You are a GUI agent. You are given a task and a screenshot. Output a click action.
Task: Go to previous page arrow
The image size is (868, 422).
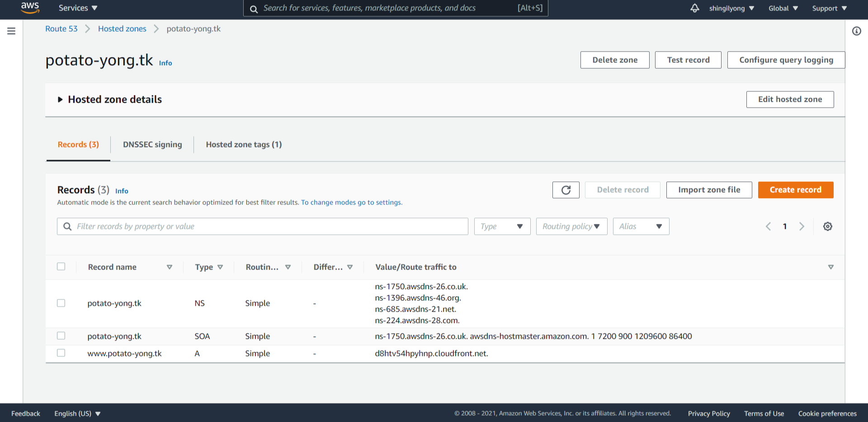click(x=768, y=226)
